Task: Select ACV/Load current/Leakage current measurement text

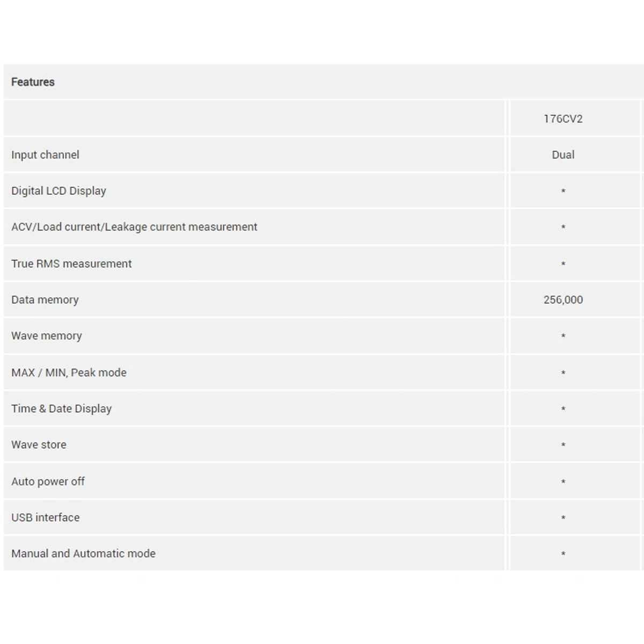Action: point(134,227)
